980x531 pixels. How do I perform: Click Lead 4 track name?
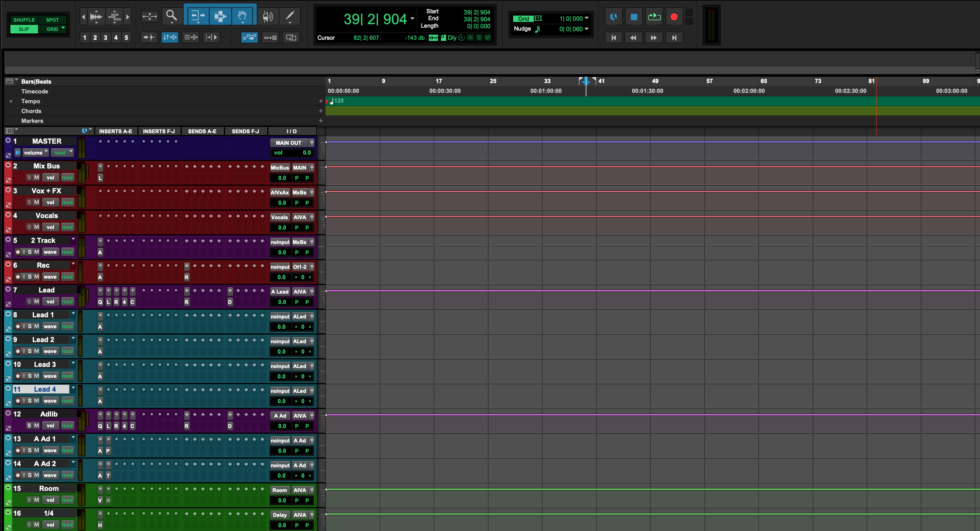tap(44, 389)
